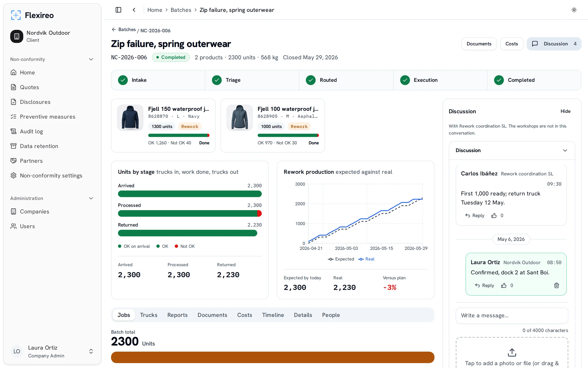Toggle the Real series in legend
This screenshot has width=588, height=368.
point(366,259)
